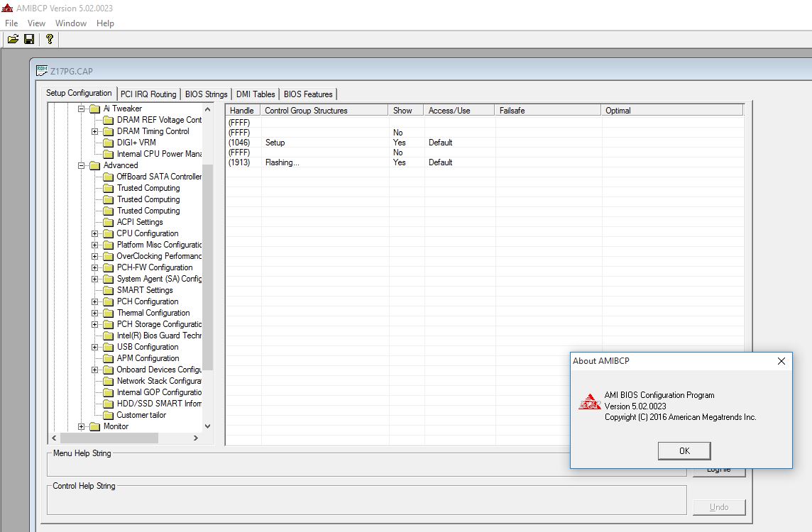The image size is (812, 532).
Task: Click the Monitor folder icon
Action: (95, 427)
